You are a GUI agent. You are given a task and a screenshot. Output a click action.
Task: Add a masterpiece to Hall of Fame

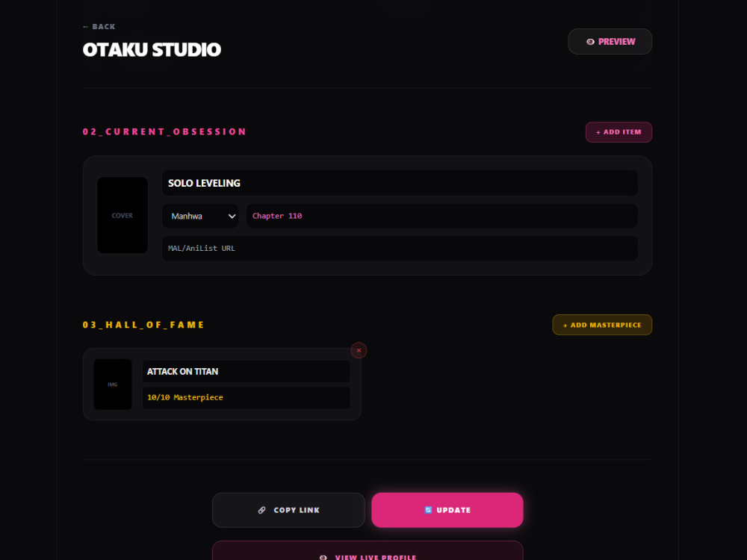point(601,325)
